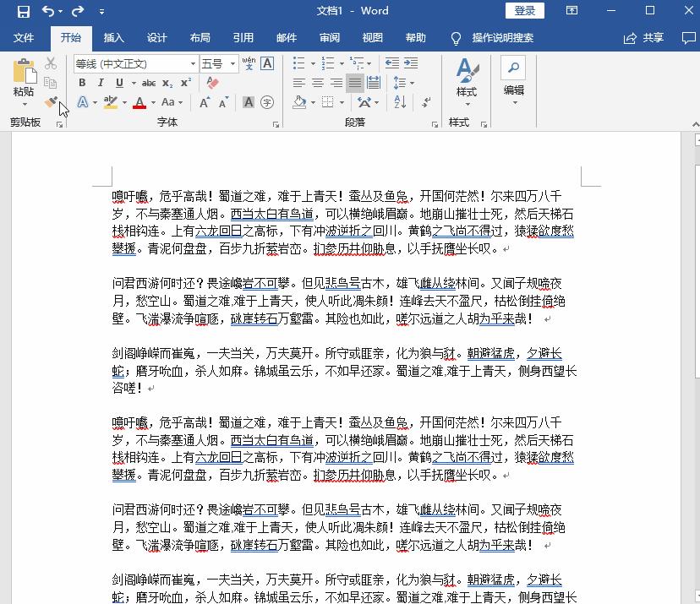Toggle italic formatting with I
Viewport: 700px width, 604px height.
point(101,83)
